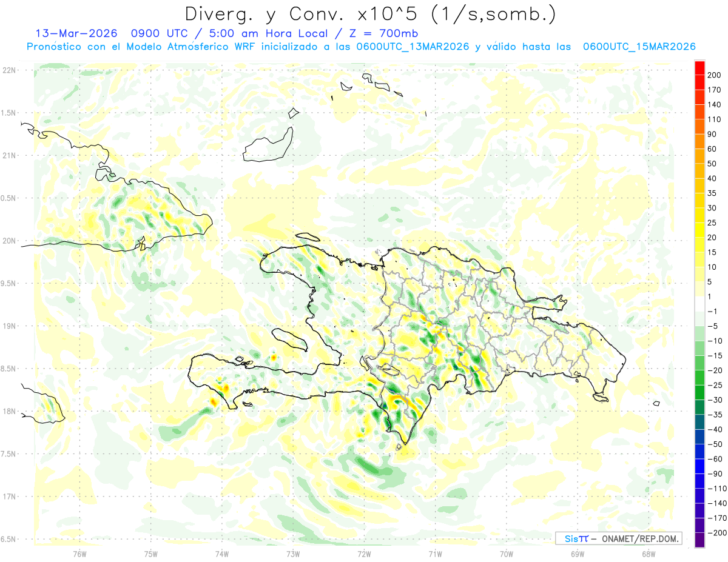Click the '-25' color scale label
Image resolution: width=728 pixels, height=562 pixels.
[x=716, y=385]
